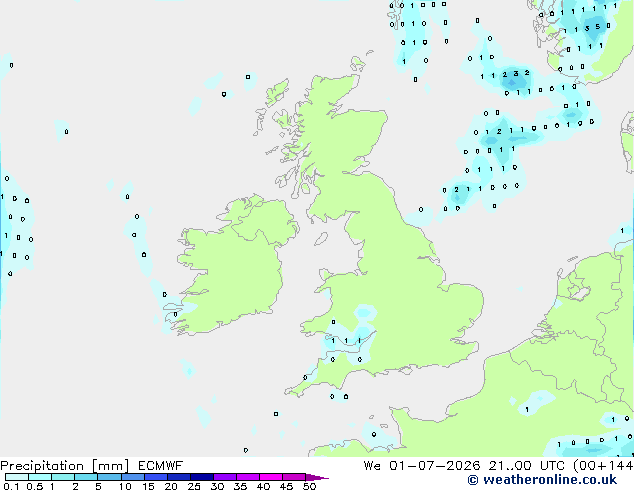Select the 0.5–1 mm legend color swatch
The width and height of the screenshot is (634, 490).
click(40, 477)
